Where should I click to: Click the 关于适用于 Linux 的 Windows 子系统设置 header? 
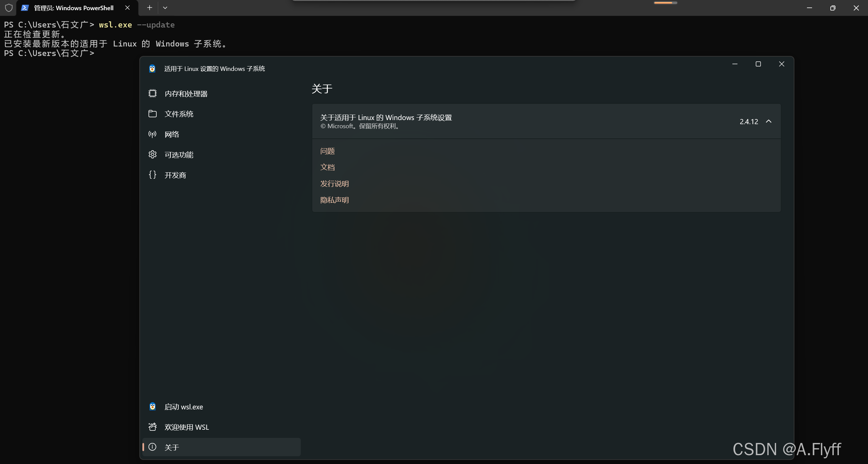tap(386, 118)
